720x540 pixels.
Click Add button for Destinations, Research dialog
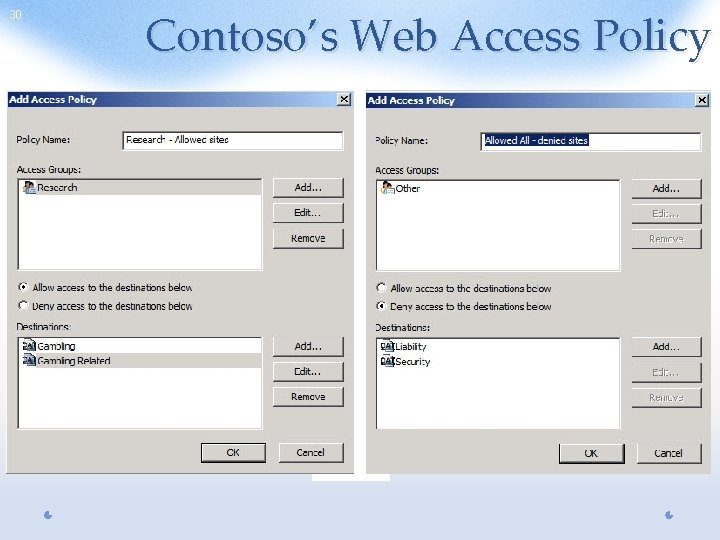pyautogui.click(x=308, y=347)
